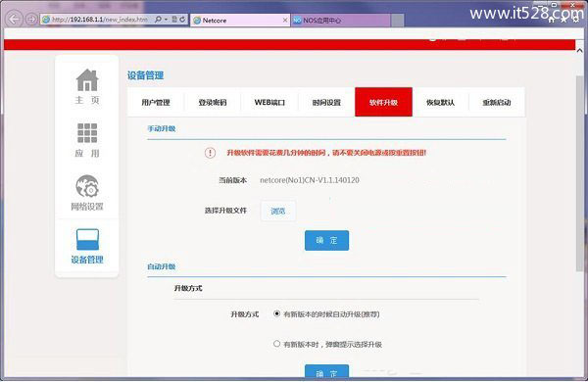Go to the 主页 home icon

pos(87,80)
